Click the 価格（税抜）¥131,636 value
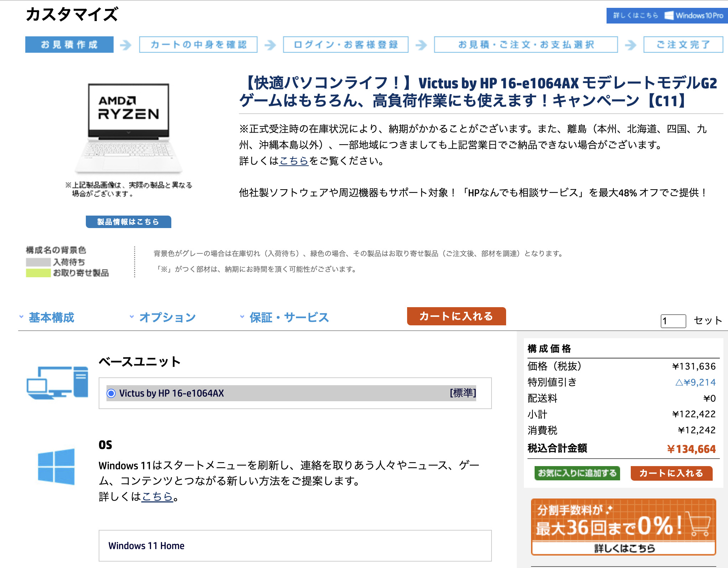Viewport: 728px width, 568px height. pyautogui.click(x=694, y=366)
